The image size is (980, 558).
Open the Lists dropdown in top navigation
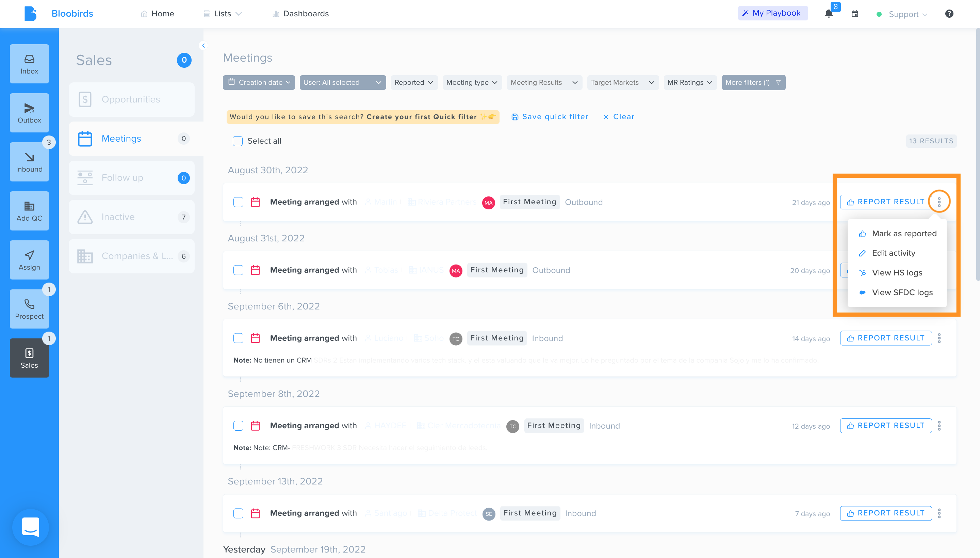click(x=223, y=14)
